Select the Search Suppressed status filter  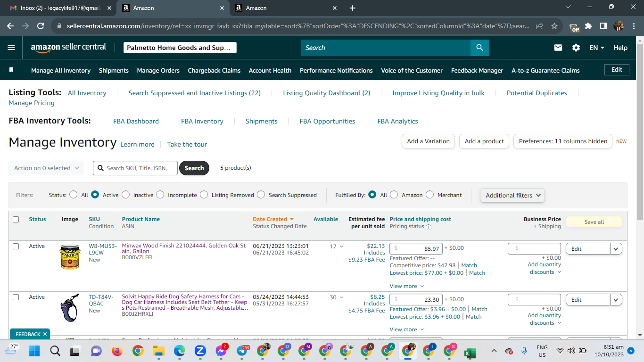click(261, 195)
